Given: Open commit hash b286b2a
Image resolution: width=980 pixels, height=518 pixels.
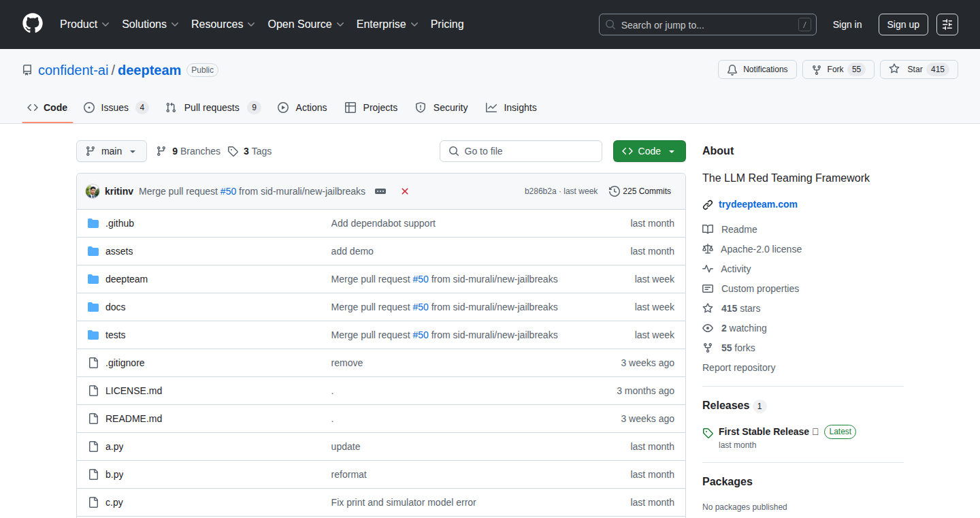Looking at the screenshot, I should point(540,191).
